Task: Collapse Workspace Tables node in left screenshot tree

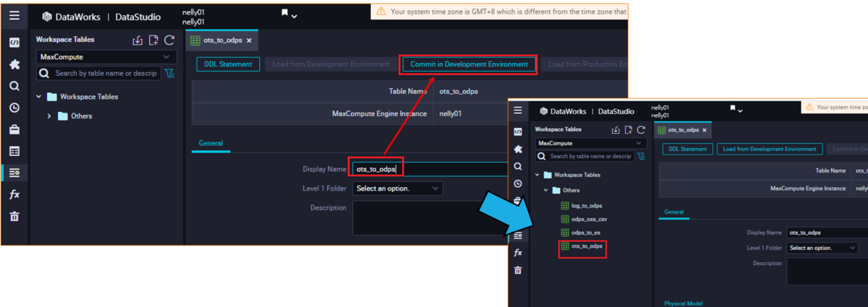Action: 39,96
